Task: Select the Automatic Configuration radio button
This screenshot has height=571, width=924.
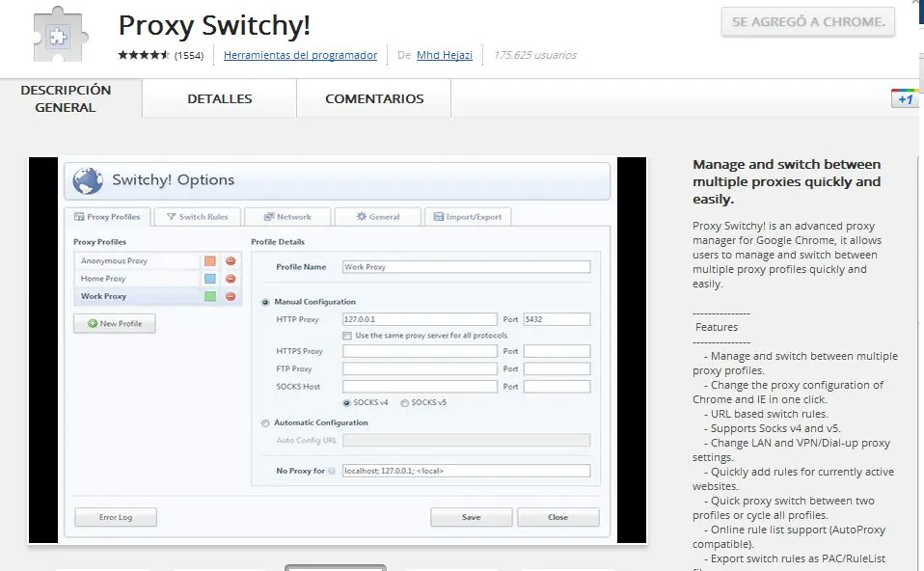Action: click(x=265, y=423)
